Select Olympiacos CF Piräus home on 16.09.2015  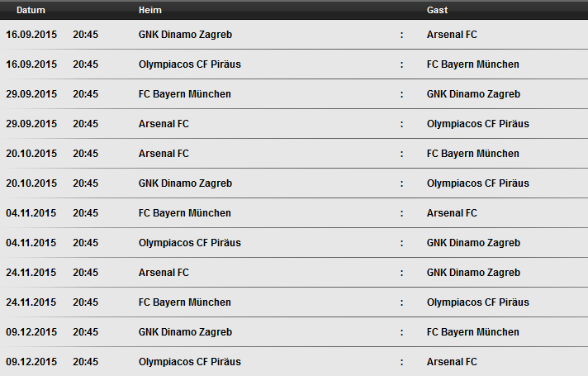coord(190,64)
